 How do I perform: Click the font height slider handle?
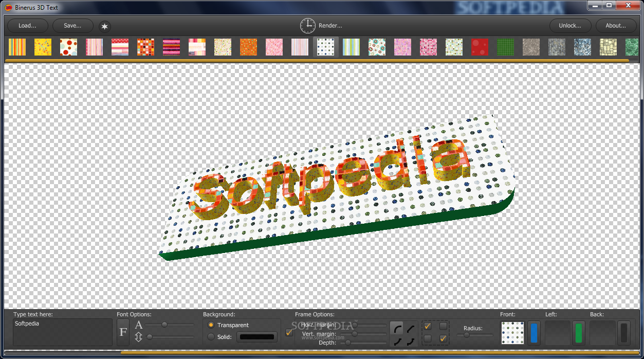tap(150, 337)
